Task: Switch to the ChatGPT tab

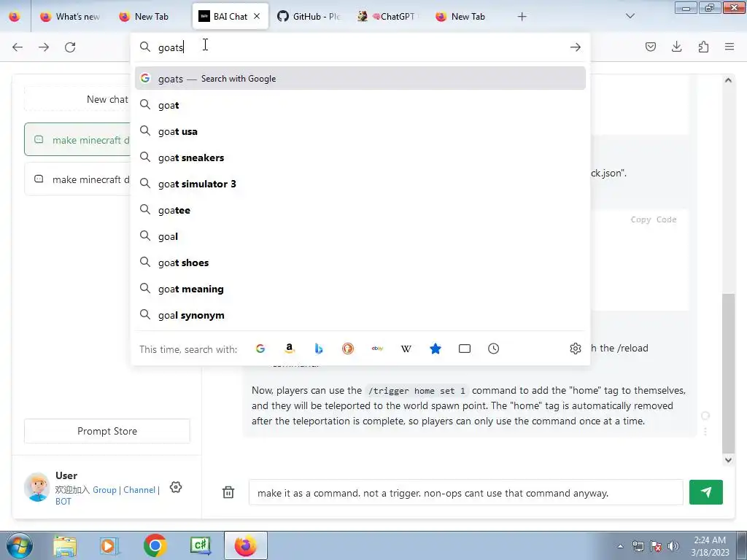Action: [388, 16]
